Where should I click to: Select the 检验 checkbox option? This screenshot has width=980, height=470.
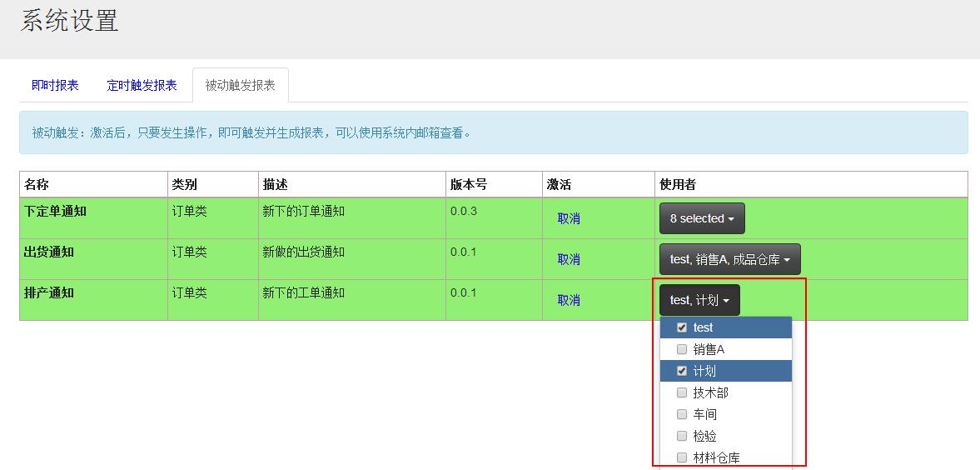point(682,436)
